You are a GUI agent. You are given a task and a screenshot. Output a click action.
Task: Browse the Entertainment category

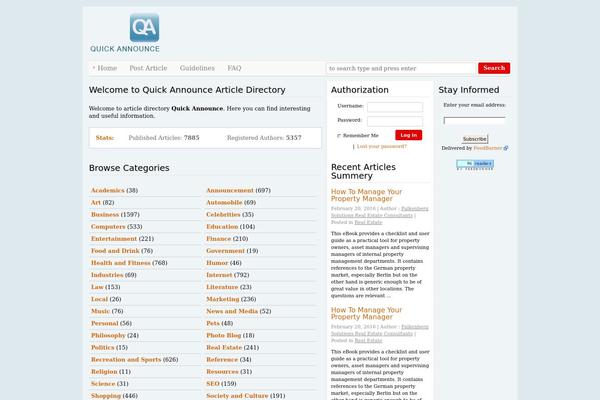pyautogui.click(x=114, y=239)
